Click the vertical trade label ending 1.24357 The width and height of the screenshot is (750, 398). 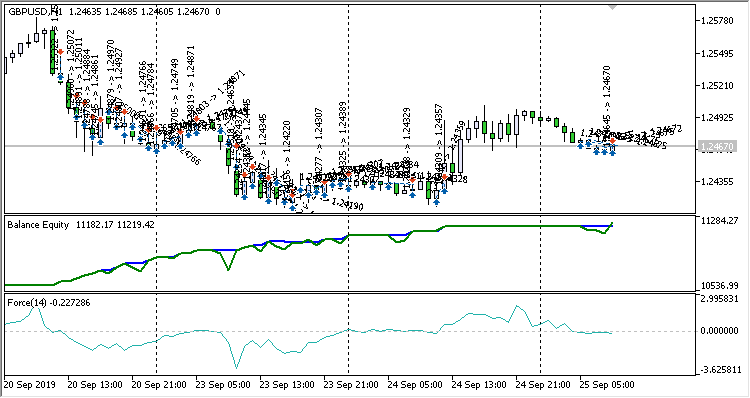(x=439, y=139)
